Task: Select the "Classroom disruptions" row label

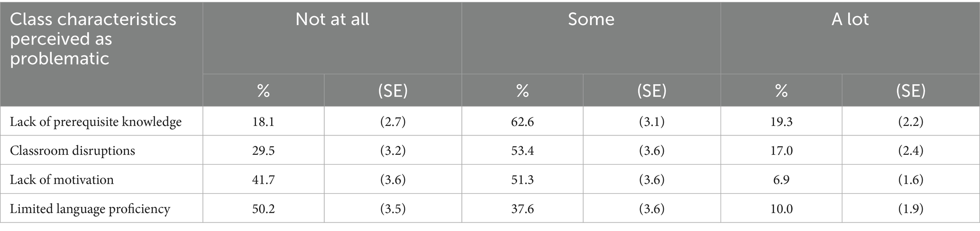Action: tap(73, 151)
